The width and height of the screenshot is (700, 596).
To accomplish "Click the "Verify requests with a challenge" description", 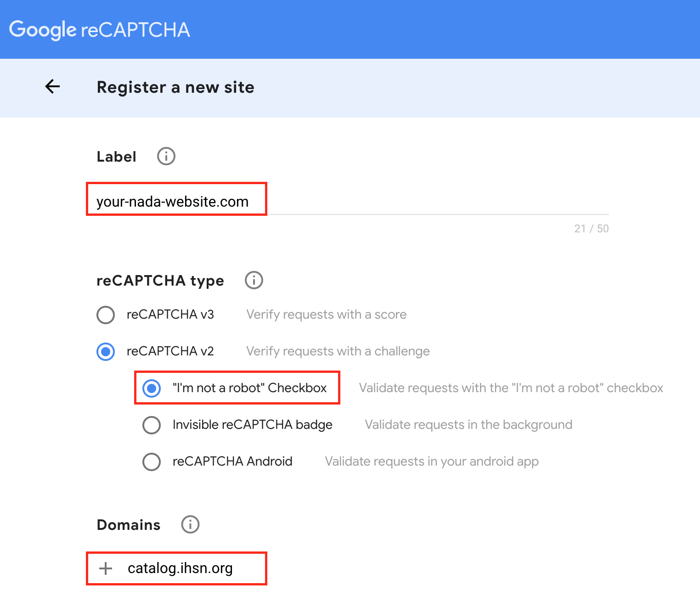I will click(338, 351).
